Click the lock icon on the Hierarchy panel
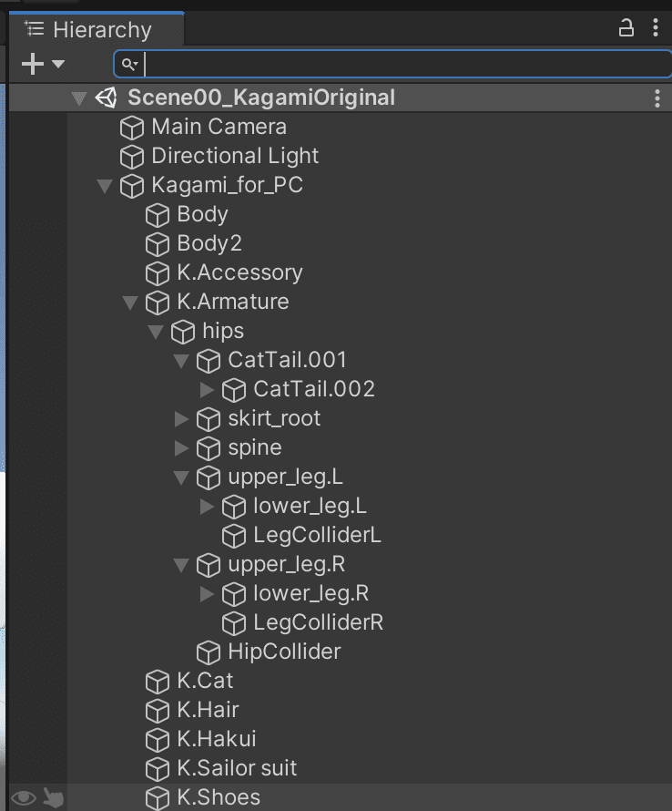Screen dimensions: 672x811 [626, 28]
